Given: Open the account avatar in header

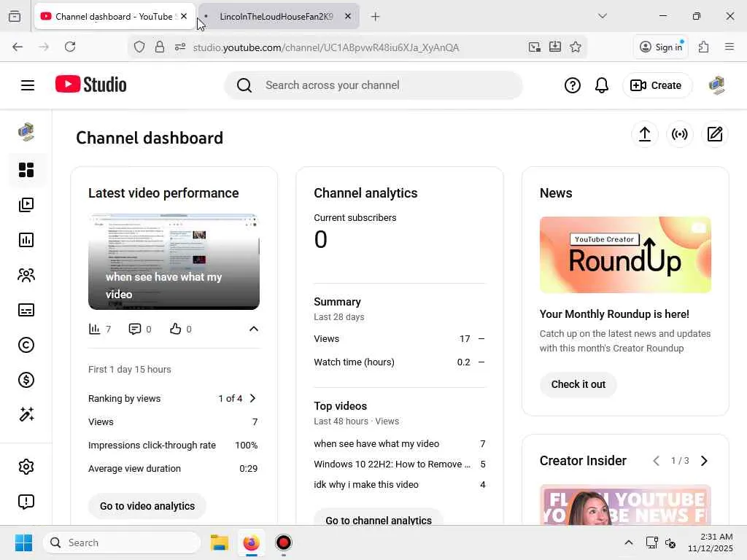Looking at the screenshot, I should 716,85.
